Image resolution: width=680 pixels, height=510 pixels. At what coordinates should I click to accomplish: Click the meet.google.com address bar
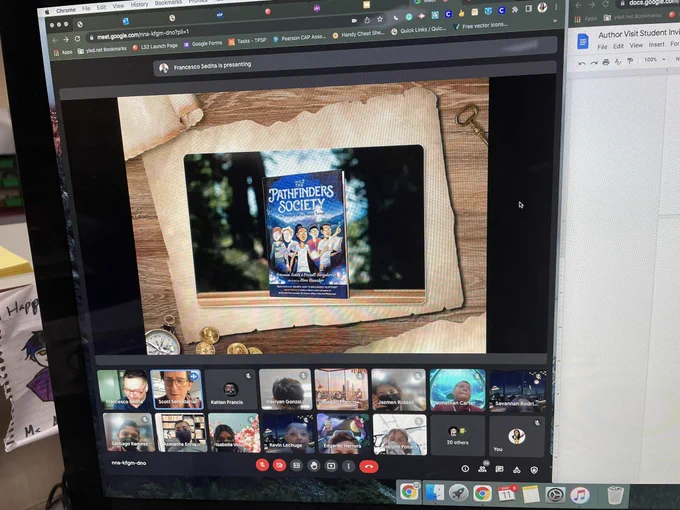217,29
